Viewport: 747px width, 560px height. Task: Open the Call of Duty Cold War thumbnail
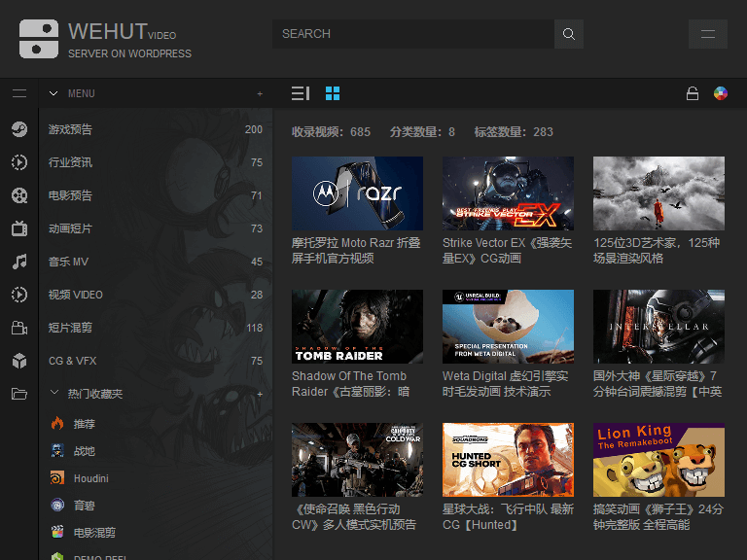pyautogui.click(x=357, y=460)
